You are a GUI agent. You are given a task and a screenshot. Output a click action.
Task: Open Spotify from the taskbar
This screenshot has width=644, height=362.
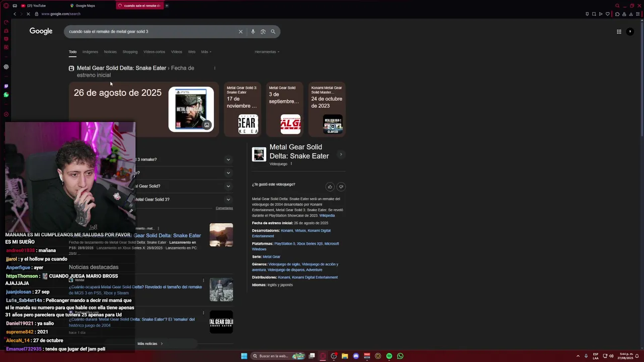pyautogui.click(x=389, y=356)
